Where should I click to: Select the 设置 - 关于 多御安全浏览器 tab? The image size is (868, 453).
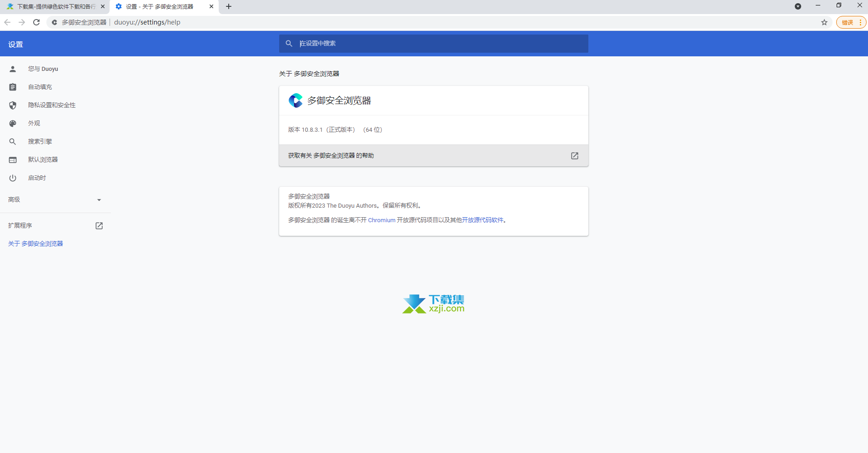coord(164,6)
